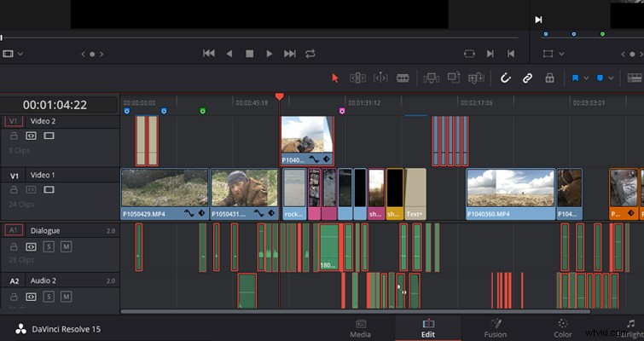Click the stop playback button
644x341 pixels.
click(x=249, y=54)
